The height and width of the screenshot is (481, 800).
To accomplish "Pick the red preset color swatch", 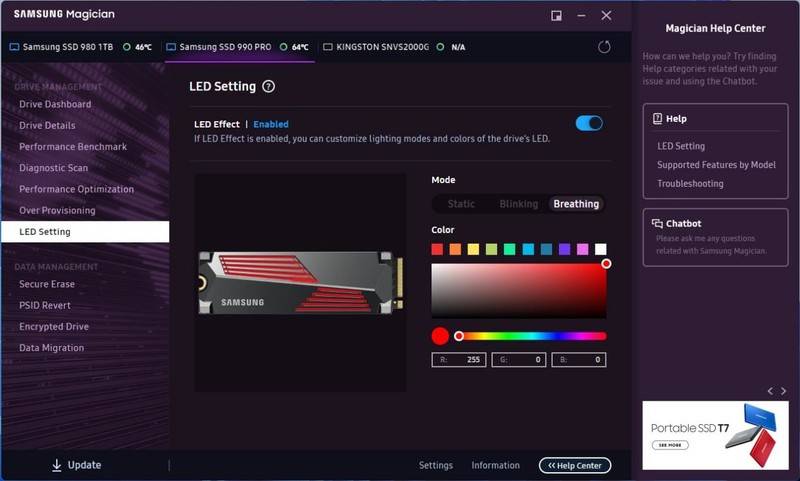I will 437,249.
